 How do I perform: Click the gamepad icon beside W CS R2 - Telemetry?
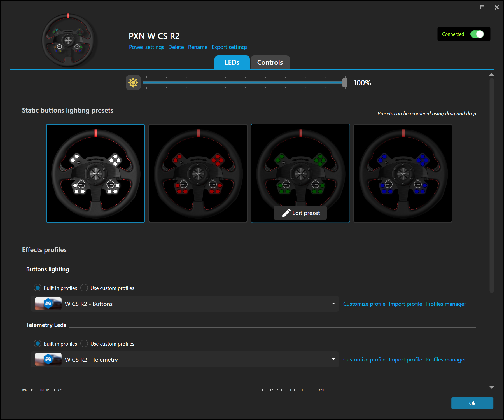point(48,360)
